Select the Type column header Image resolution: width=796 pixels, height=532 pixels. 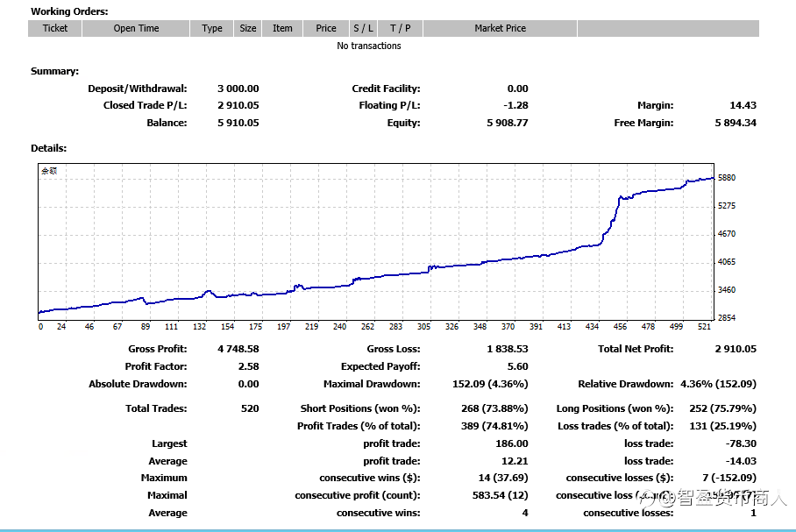(212, 28)
